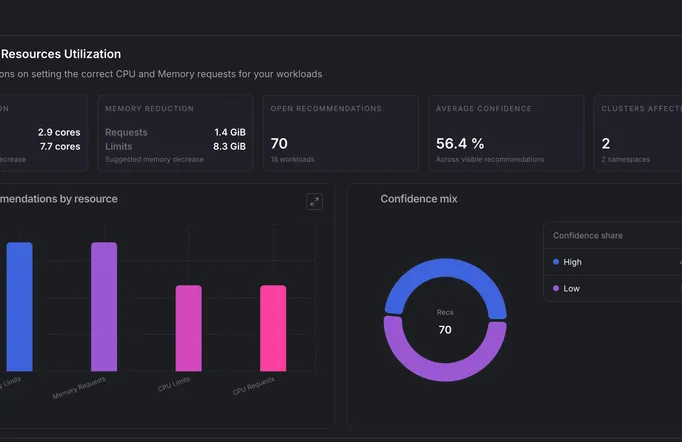This screenshot has height=442, width=682.
Task: Click the Average Confidence 56.4 % value
Action: [460, 144]
